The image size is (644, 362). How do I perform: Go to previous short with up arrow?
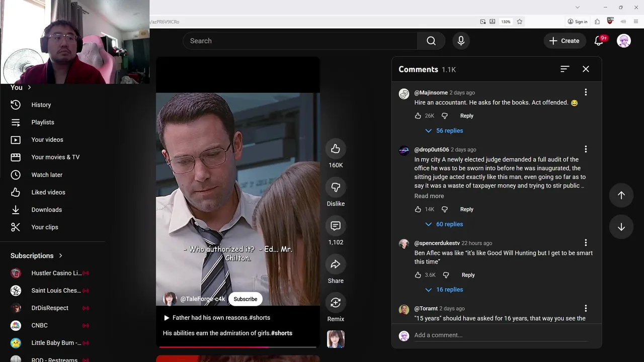pyautogui.click(x=621, y=195)
